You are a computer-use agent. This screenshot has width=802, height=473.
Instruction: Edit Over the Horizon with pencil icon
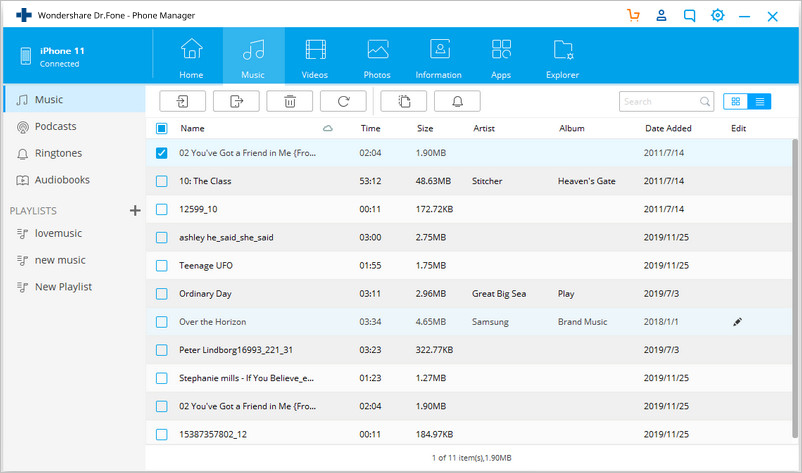[737, 322]
